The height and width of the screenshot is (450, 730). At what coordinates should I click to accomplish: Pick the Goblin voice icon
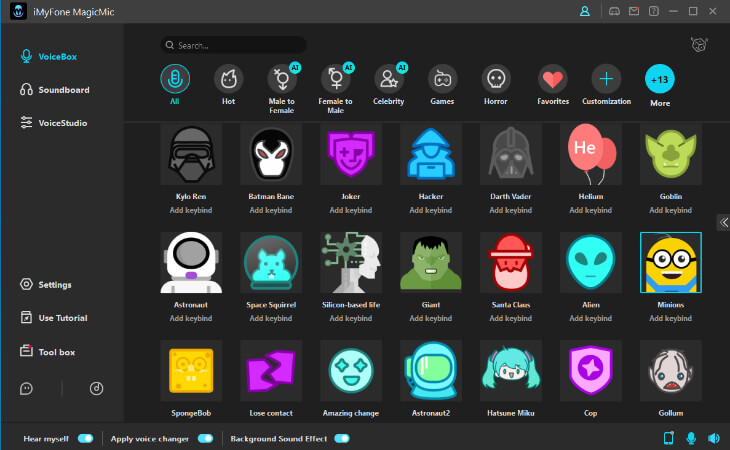click(671, 154)
